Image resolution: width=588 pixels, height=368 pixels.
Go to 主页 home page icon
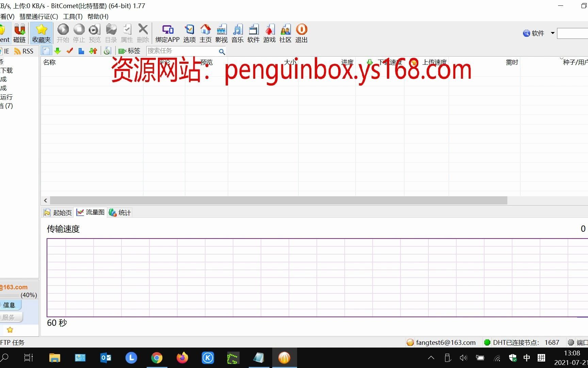click(206, 33)
